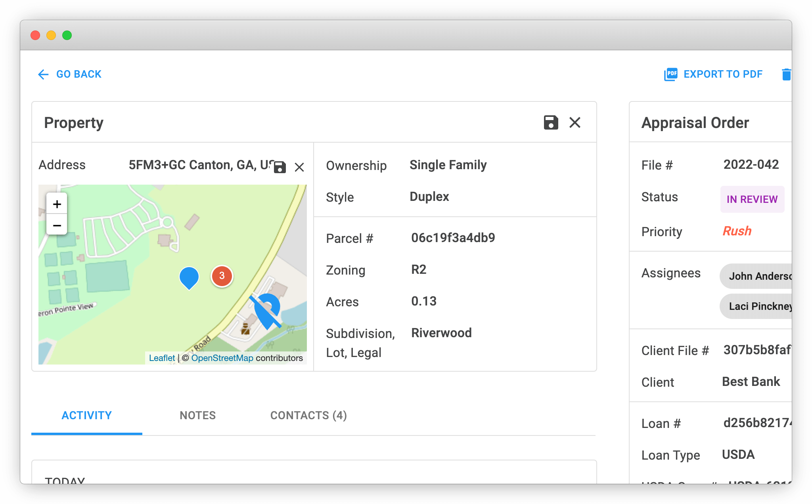Save the Property panel with the floppy icon

click(550, 123)
